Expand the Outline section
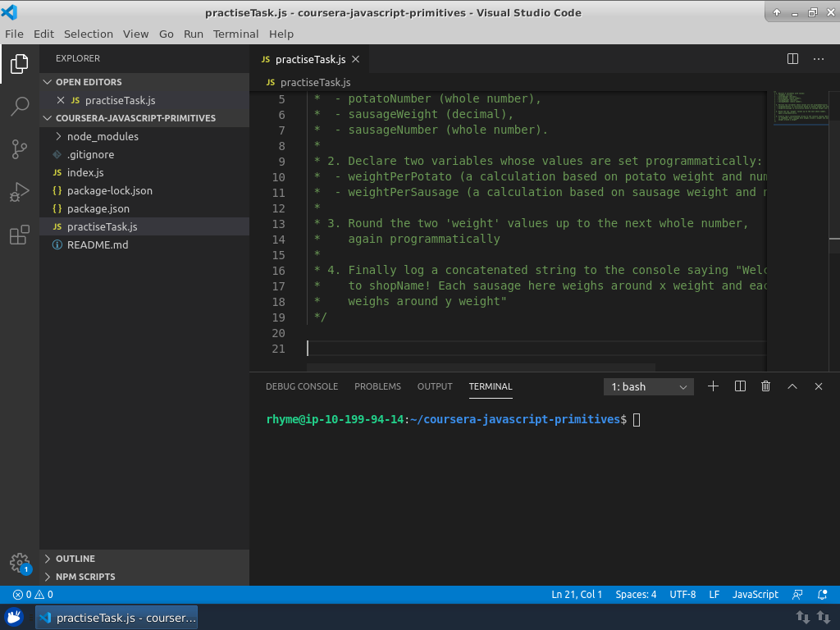Screen dimensions: 840x630 [x=75, y=559]
